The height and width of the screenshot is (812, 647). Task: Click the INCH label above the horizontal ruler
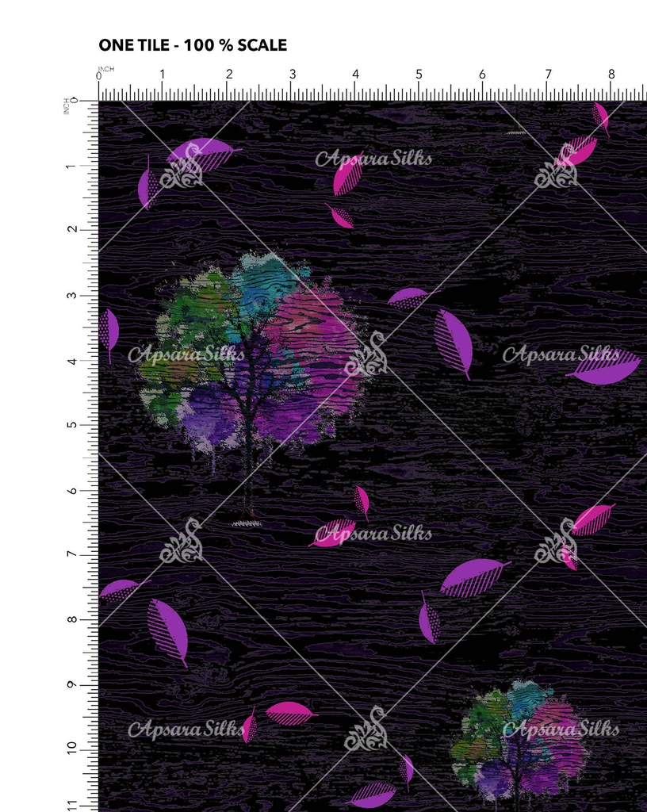pyautogui.click(x=106, y=68)
